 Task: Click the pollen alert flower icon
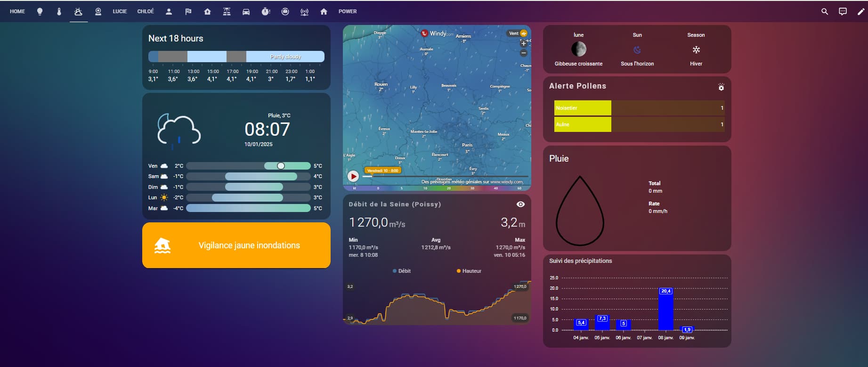pos(721,87)
